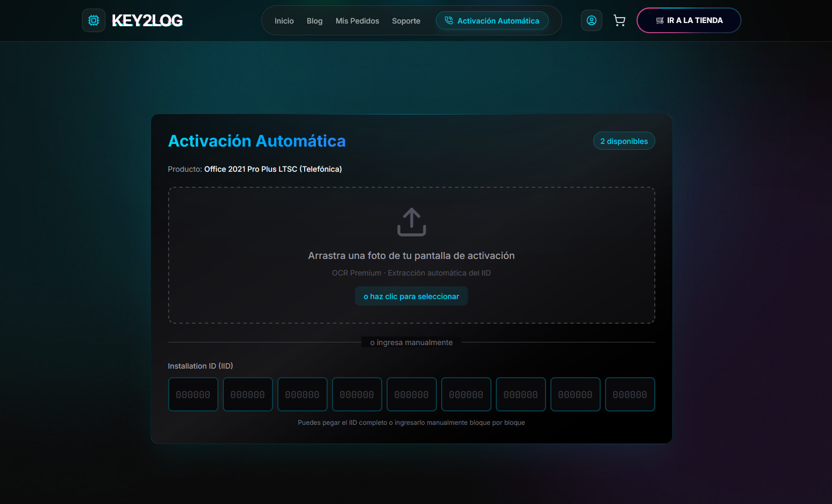Image resolution: width=832 pixels, height=504 pixels.
Task: Go to Inicio in navigation
Action: [x=284, y=21]
